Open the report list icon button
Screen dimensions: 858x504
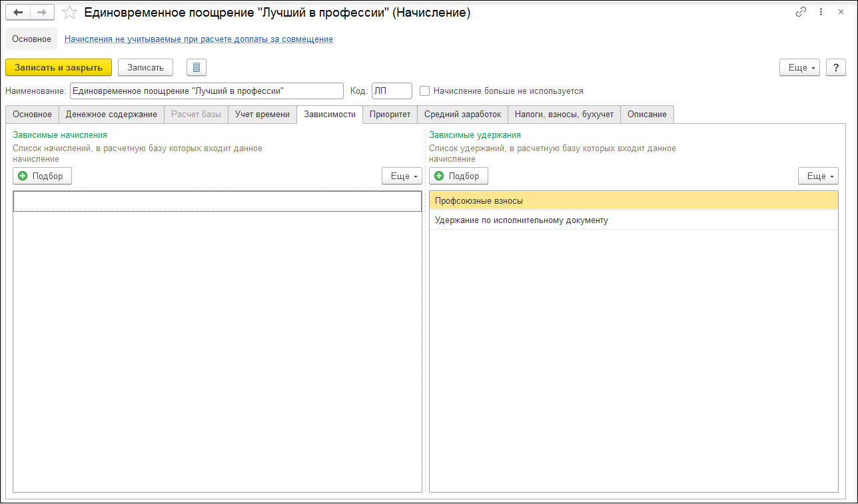pyautogui.click(x=197, y=67)
